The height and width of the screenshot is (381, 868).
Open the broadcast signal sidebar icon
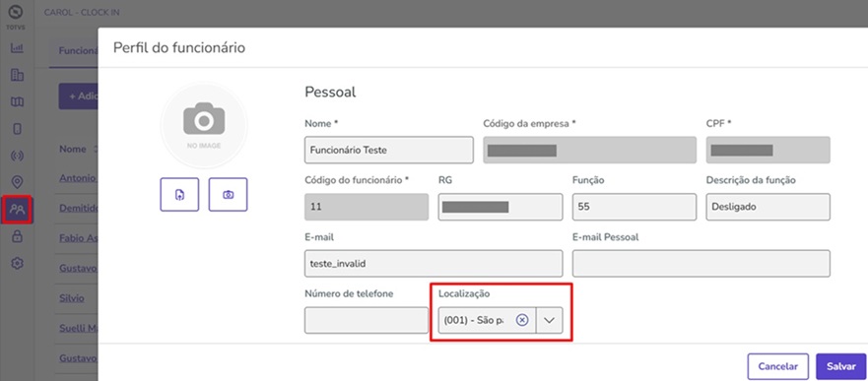pyautogui.click(x=17, y=156)
